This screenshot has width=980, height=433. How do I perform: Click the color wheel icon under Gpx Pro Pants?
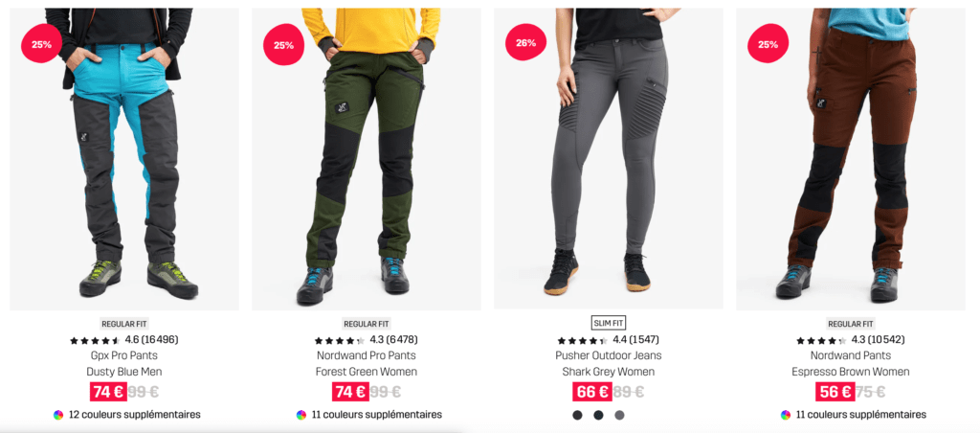[x=58, y=415]
